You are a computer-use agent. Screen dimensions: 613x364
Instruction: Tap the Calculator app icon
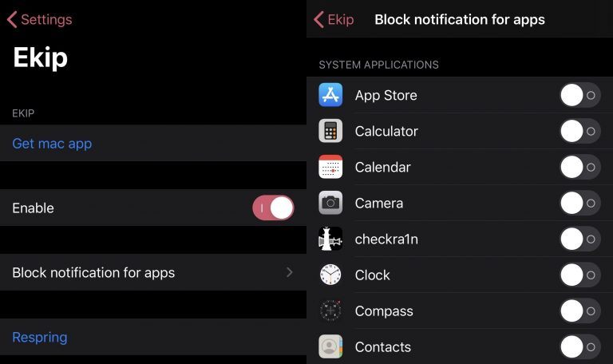click(x=330, y=131)
